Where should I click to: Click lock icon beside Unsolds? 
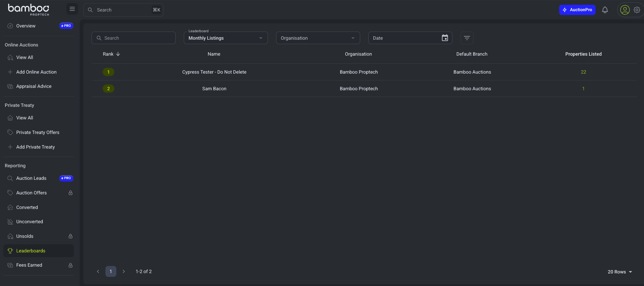point(71,236)
